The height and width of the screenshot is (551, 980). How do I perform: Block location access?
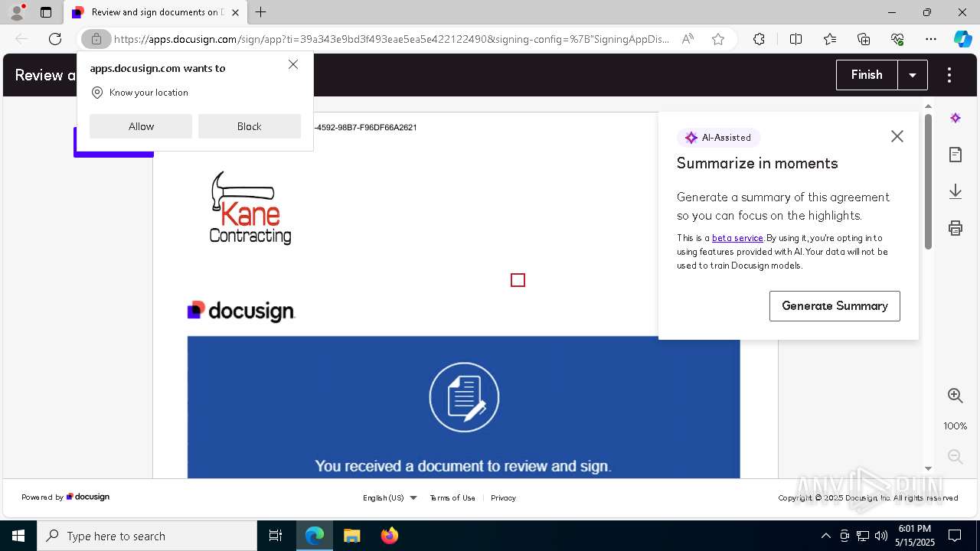(x=250, y=126)
